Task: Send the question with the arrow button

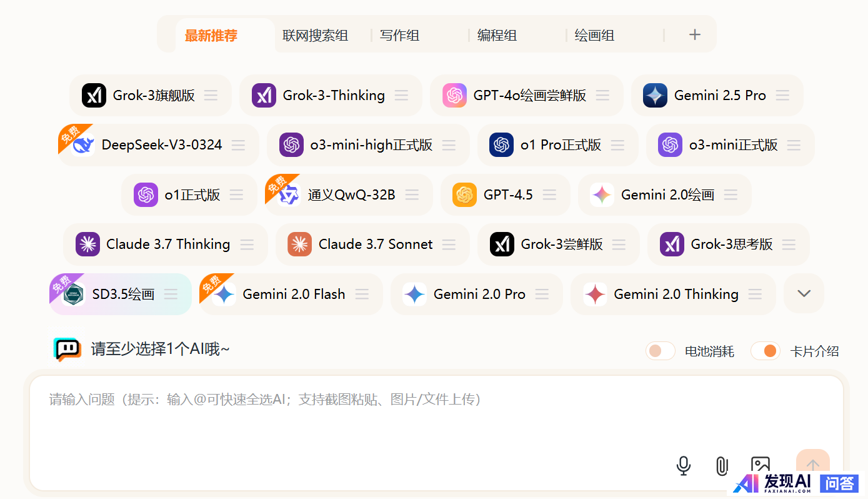Action: (x=813, y=465)
